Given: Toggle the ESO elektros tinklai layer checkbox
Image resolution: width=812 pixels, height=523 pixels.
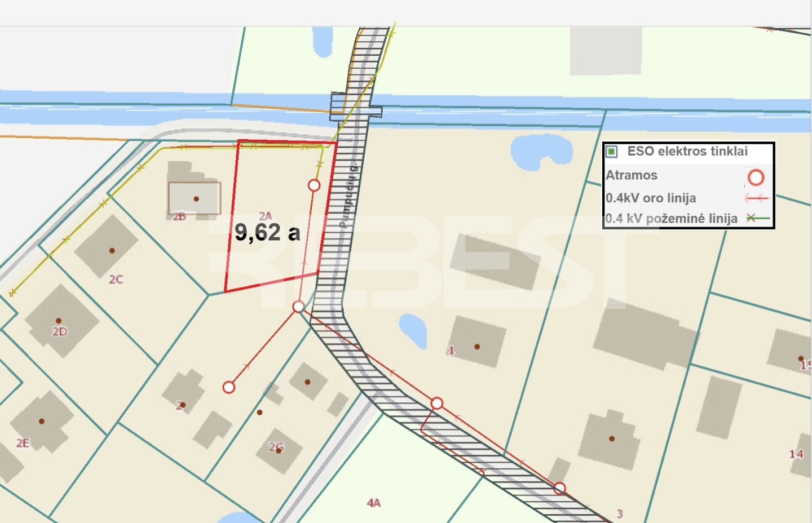Looking at the screenshot, I should 612,152.
